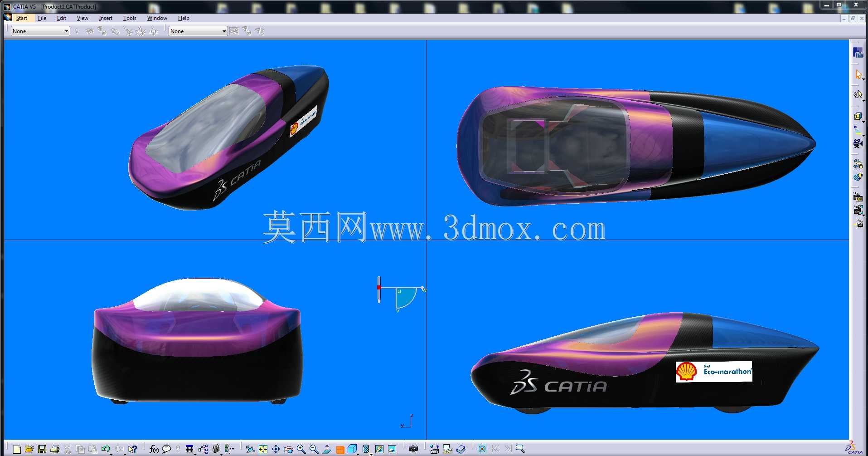Click the Quick Render icon at right toolbar bottom
This screenshot has width=868, height=456.
tap(858, 224)
